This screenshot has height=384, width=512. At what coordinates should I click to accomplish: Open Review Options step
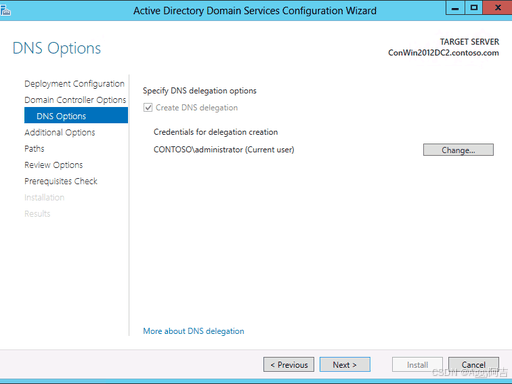[x=54, y=165]
